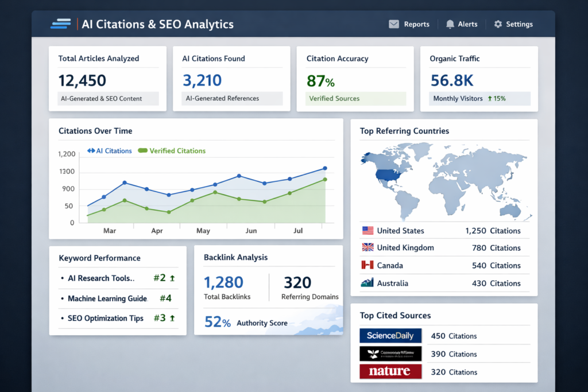Open the Alerts menu in the top bar
Image resolution: width=588 pixels, height=392 pixels.
point(462,24)
